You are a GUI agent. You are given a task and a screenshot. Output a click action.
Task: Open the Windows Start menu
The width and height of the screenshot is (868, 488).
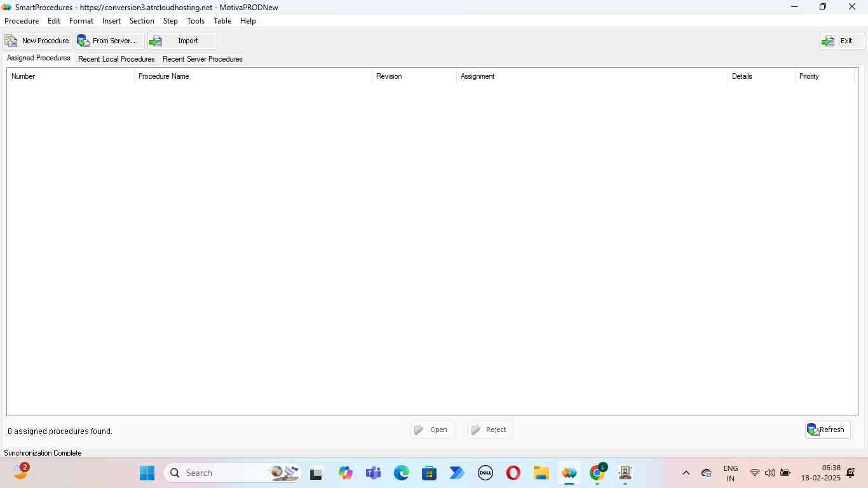(x=147, y=473)
